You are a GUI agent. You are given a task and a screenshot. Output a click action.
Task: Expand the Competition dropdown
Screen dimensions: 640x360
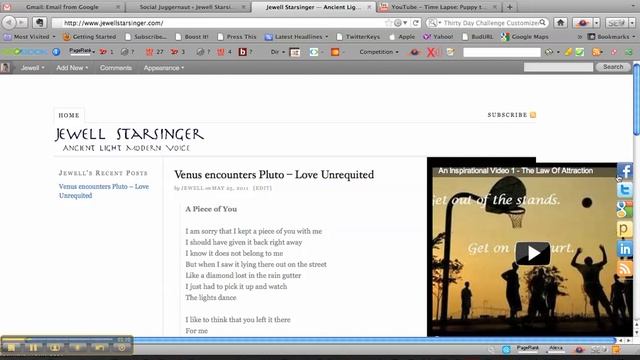pyautogui.click(x=379, y=52)
